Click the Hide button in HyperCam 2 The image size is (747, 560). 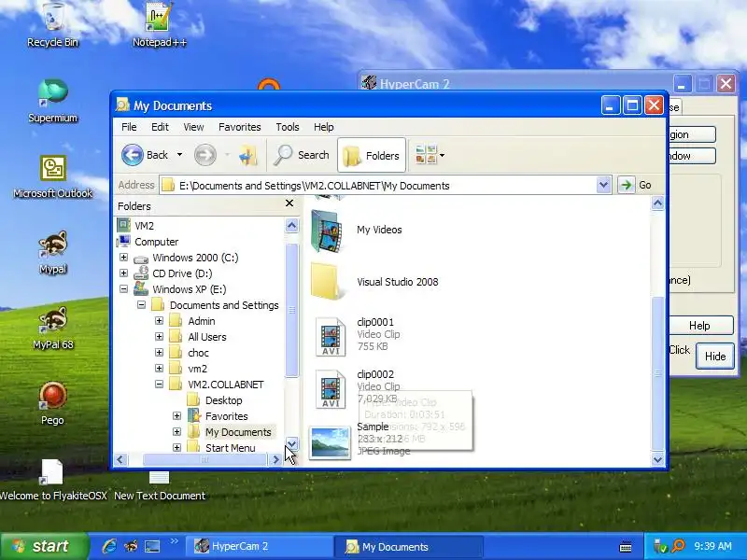(x=715, y=357)
